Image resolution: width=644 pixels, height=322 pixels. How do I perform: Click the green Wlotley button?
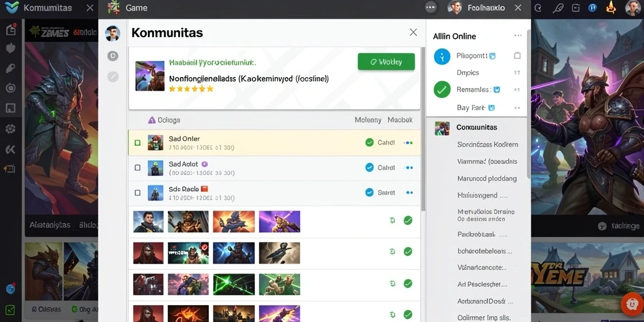pyautogui.click(x=386, y=62)
